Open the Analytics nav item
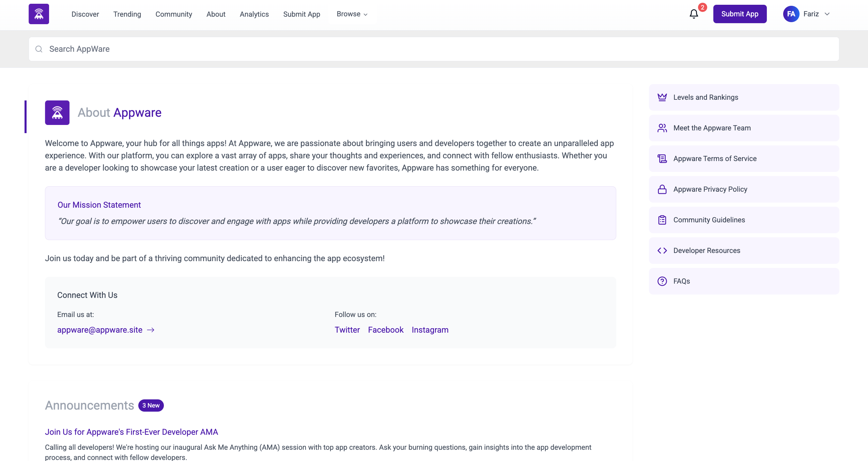Image resolution: width=868 pixels, height=461 pixels. pos(254,14)
